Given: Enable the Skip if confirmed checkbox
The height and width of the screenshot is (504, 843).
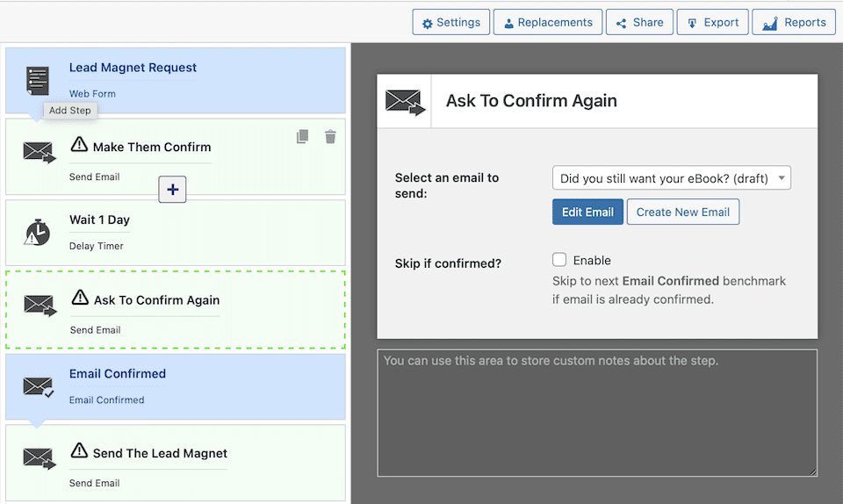Looking at the screenshot, I should tap(559, 260).
